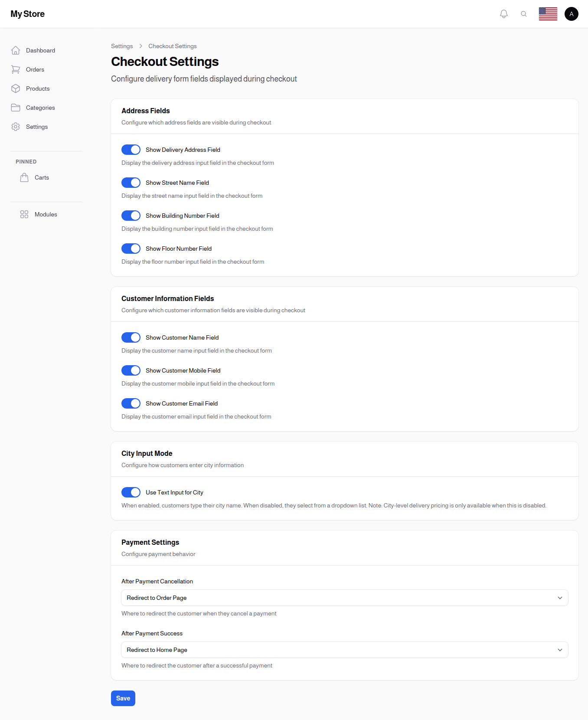Disable Show Delivery Address Field
This screenshot has height=720, width=588.
pyautogui.click(x=131, y=150)
